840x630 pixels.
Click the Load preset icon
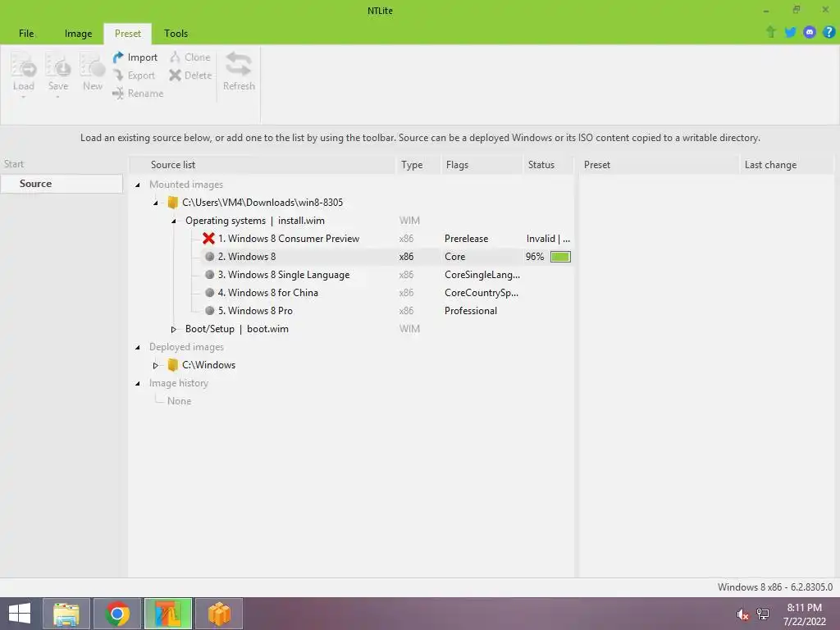point(24,66)
